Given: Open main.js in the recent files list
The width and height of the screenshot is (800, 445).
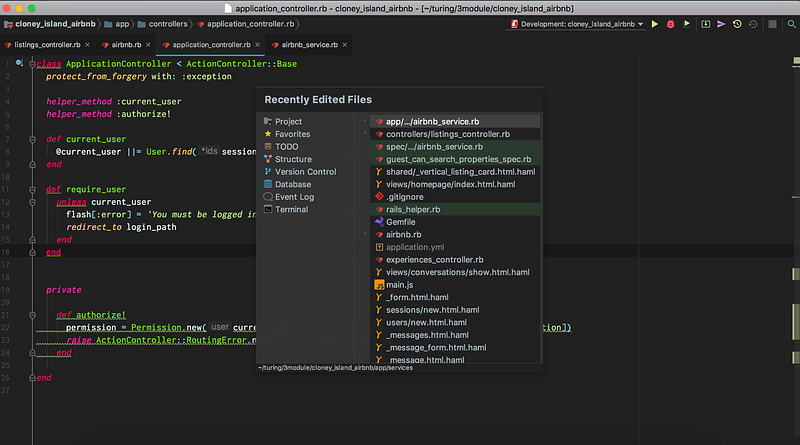Looking at the screenshot, I should point(400,285).
